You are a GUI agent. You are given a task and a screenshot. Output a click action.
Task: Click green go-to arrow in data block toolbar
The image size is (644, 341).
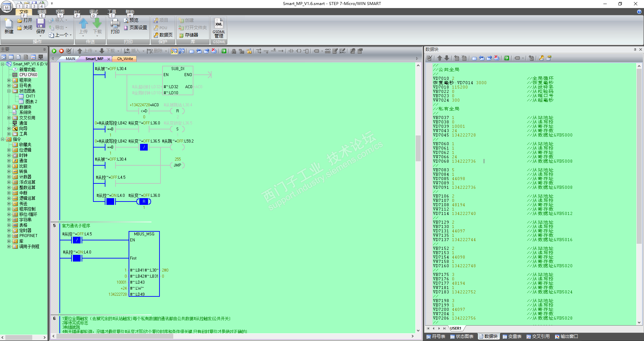507,58
